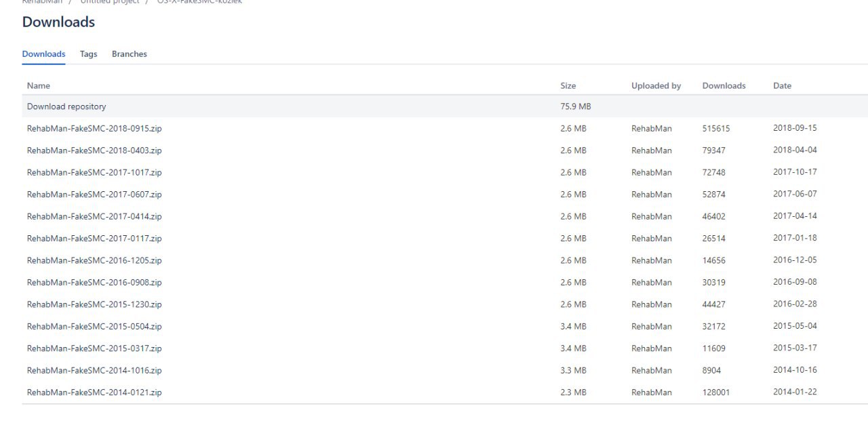Click download count 14656
The width and height of the screenshot is (868, 446).
[714, 260]
